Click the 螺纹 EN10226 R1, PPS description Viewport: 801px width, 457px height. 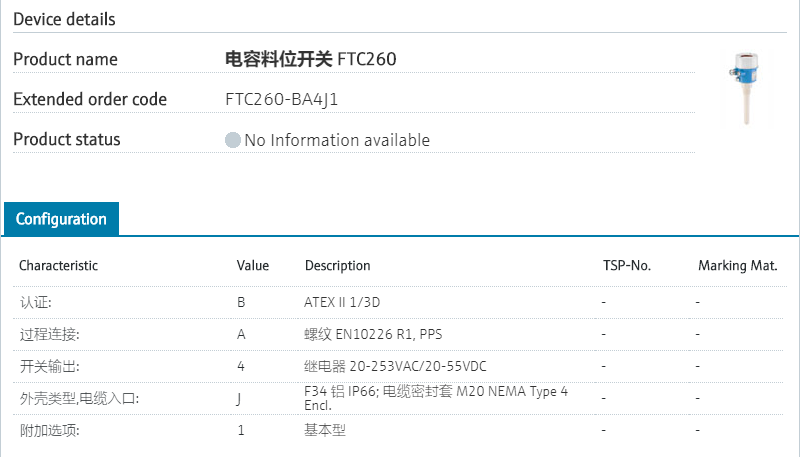point(373,334)
